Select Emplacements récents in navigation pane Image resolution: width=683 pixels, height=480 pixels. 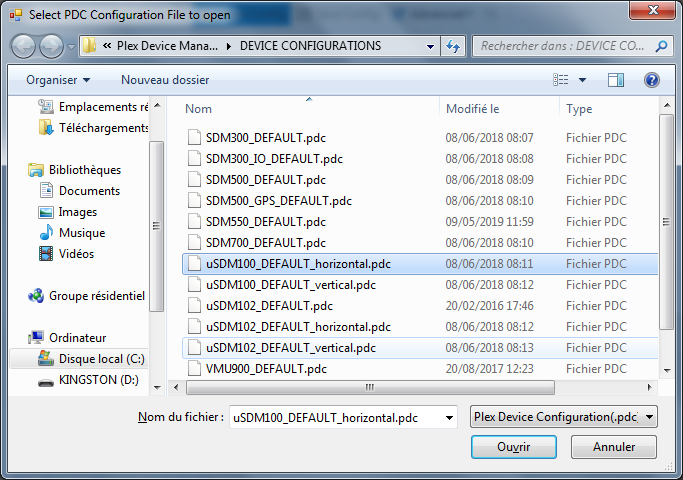coord(93,107)
